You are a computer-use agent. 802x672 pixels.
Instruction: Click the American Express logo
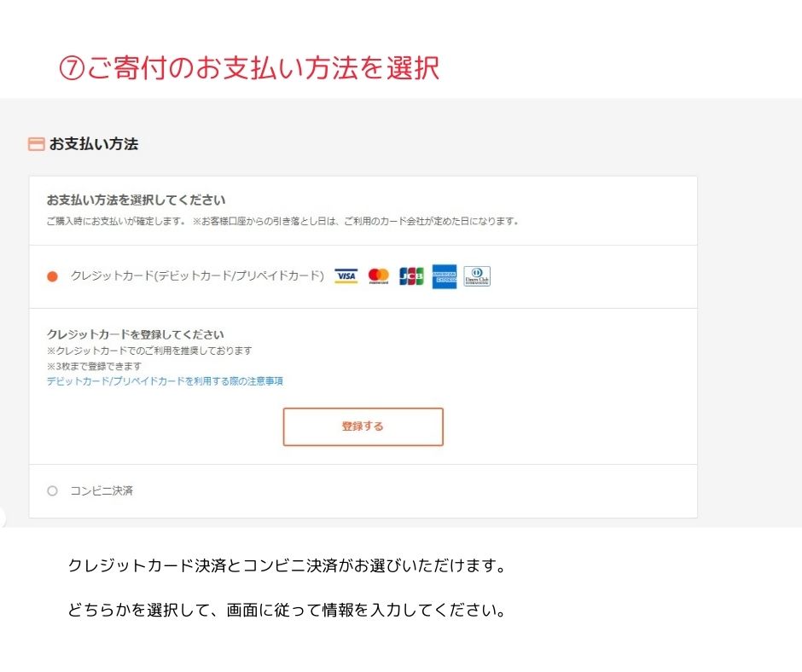[x=444, y=276]
